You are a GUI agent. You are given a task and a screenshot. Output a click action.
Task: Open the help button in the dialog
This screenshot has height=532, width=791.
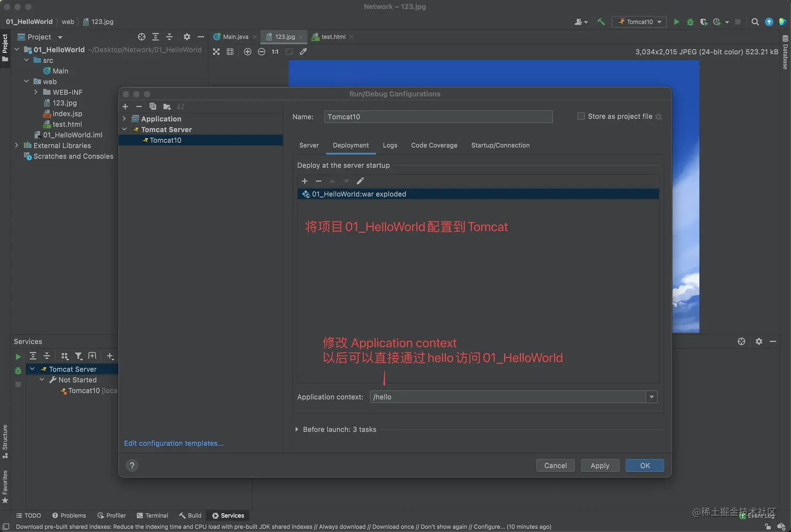[132, 466]
